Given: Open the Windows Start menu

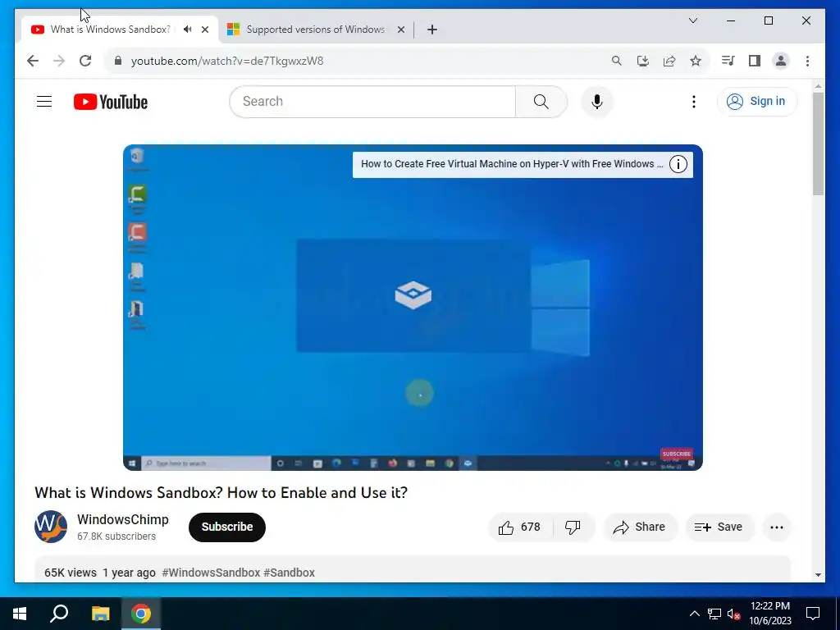Looking at the screenshot, I should (20, 614).
